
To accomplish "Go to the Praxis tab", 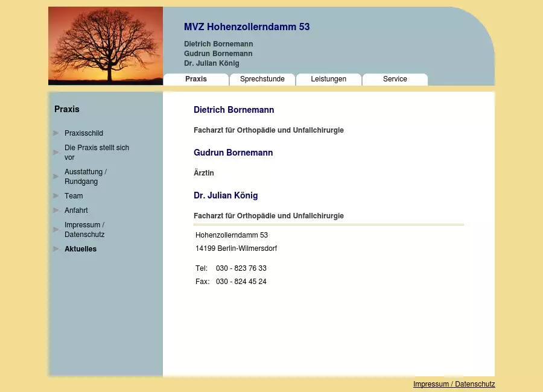I will (x=196, y=79).
